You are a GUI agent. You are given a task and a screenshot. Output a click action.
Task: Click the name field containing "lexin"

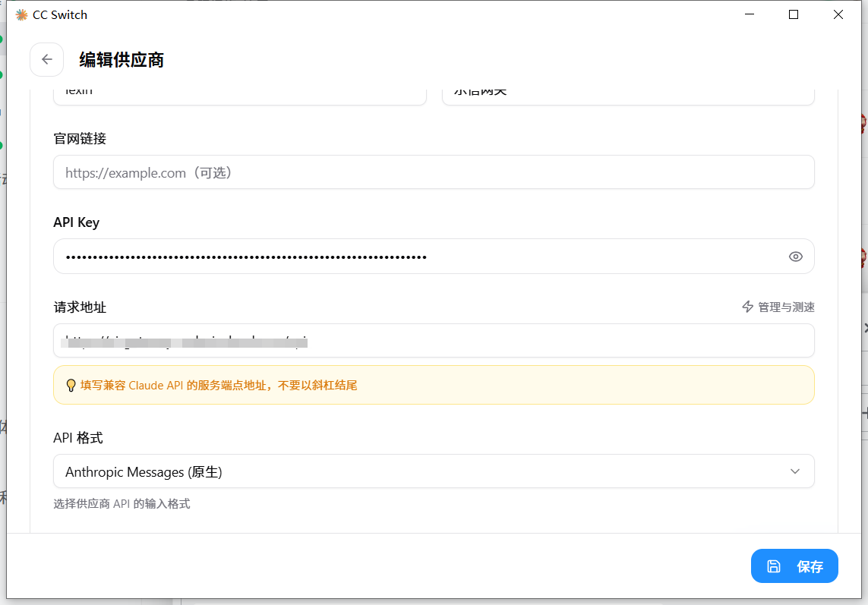[239, 93]
